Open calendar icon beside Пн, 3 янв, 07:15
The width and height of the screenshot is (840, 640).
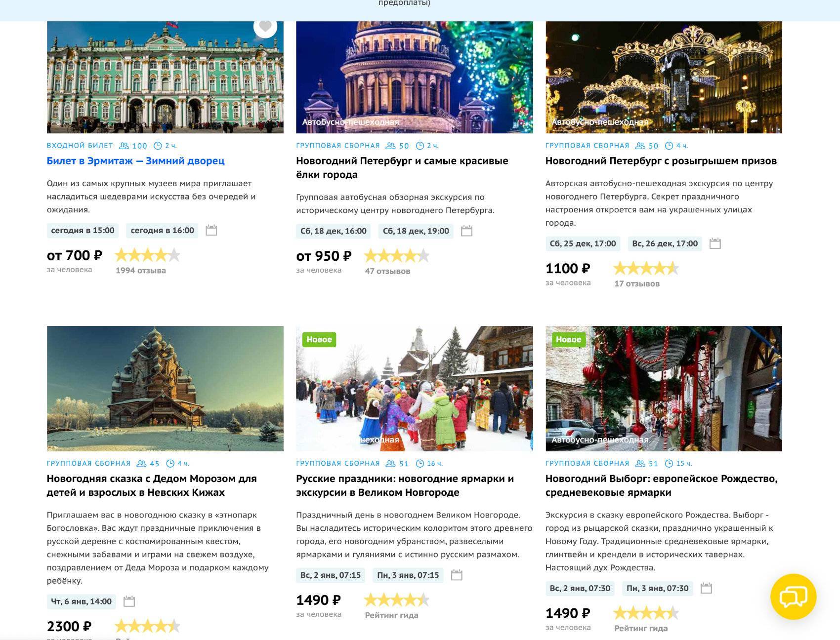click(x=457, y=575)
